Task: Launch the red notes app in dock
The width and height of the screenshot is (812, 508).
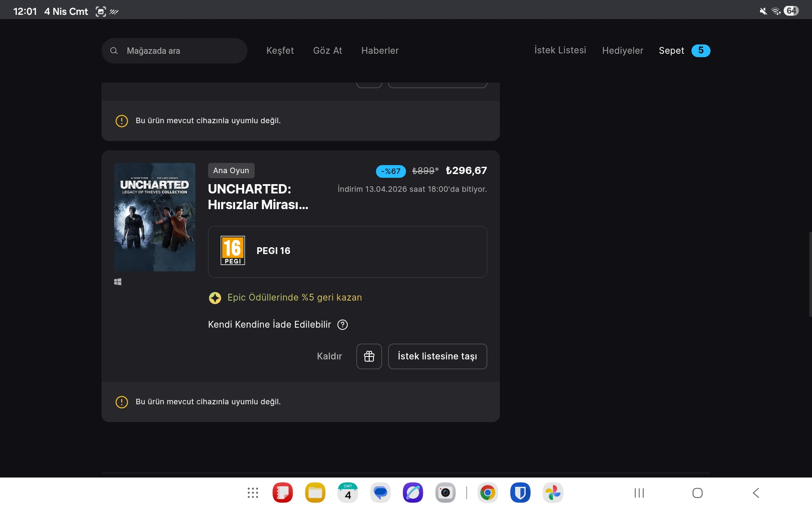Action: pos(283,493)
